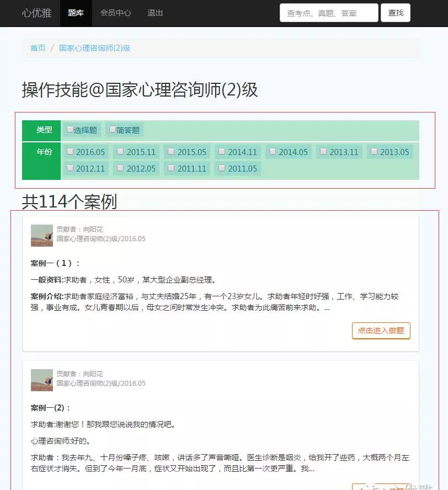This screenshot has width=448, height=490.
Task: Open the 题库 navigation tab
Action: tap(76, 13)
